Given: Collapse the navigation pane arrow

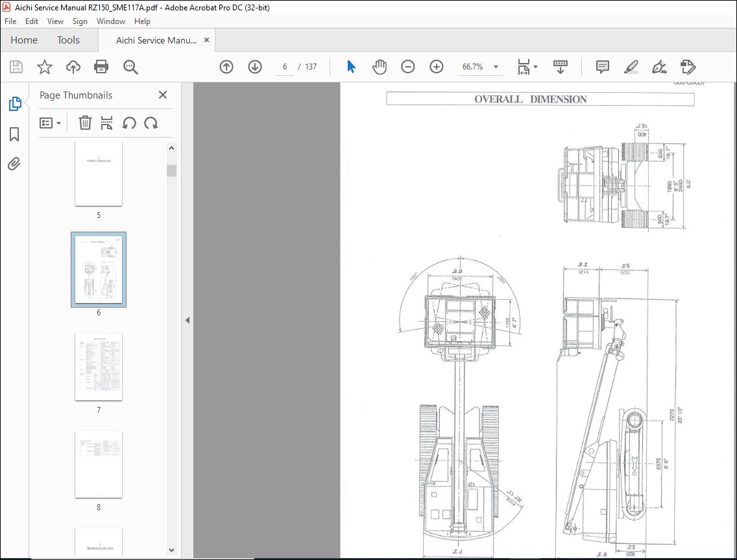Looking at the screenshot, I should coord(187,320).
